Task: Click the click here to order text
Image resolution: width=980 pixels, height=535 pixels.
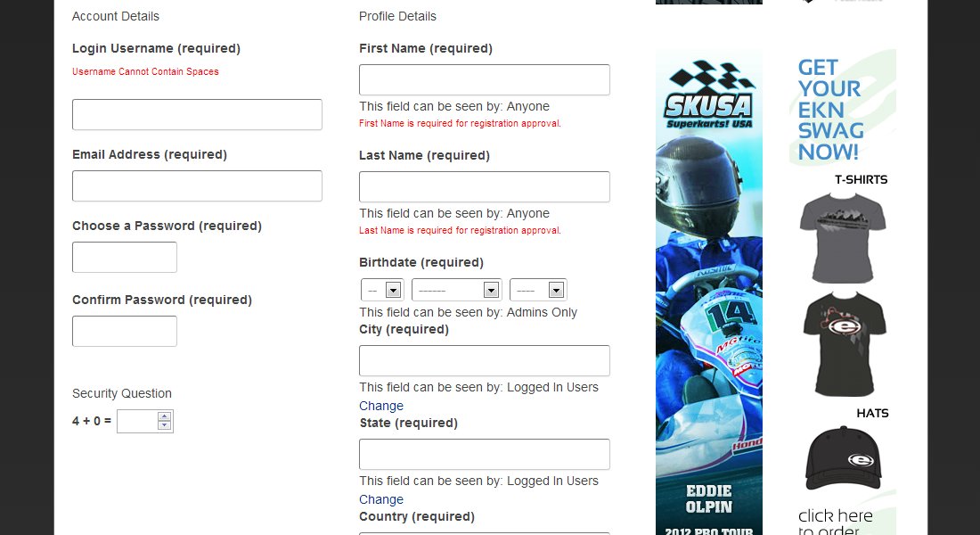Action: [x=835, y=523]
